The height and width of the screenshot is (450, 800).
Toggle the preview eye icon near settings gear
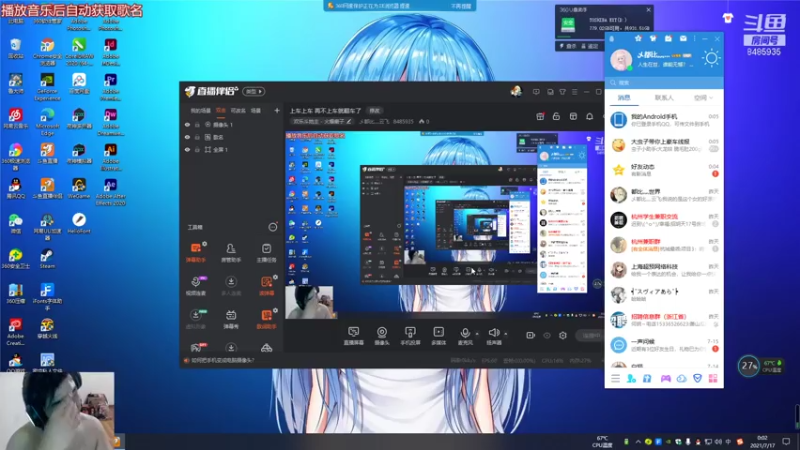546,335
